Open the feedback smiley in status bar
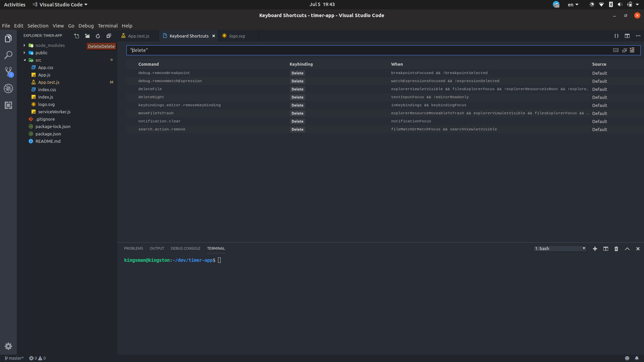The height and width of the screenshot is (362, 644). [x=627, y=358]
